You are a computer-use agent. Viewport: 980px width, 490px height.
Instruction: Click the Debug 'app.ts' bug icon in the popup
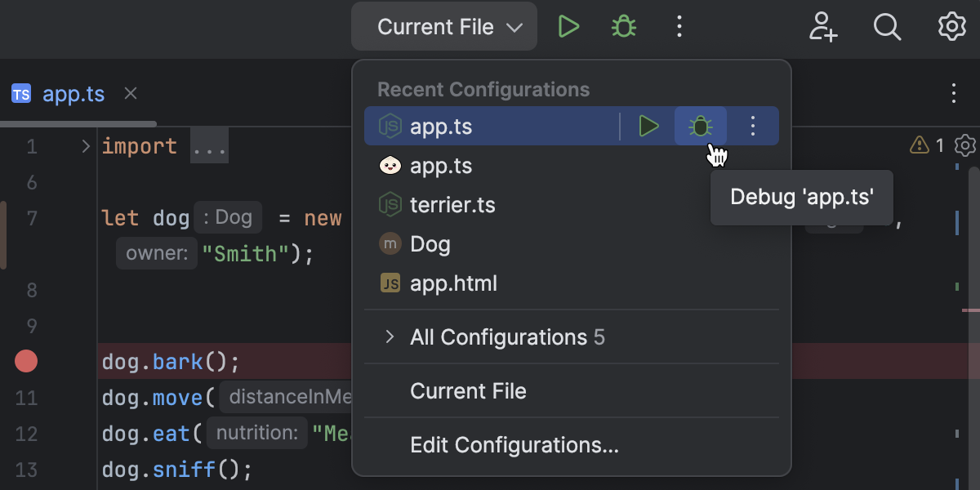coord(701,126)
